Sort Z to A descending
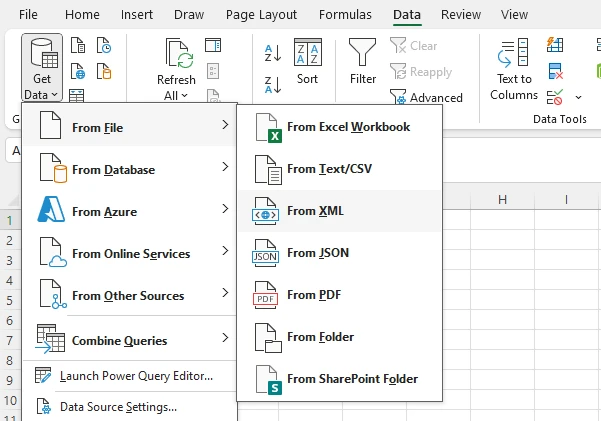This screenshot has width=601, height=421. [x=273, y=84]
